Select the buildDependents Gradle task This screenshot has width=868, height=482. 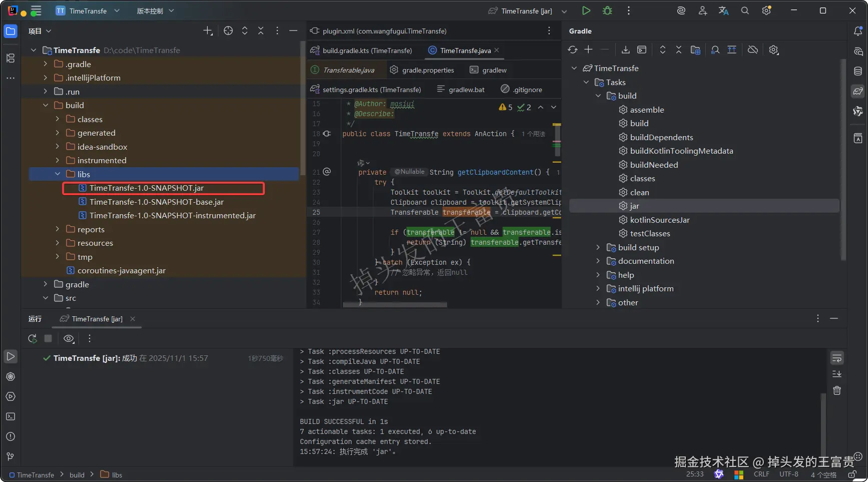[661, 137]
